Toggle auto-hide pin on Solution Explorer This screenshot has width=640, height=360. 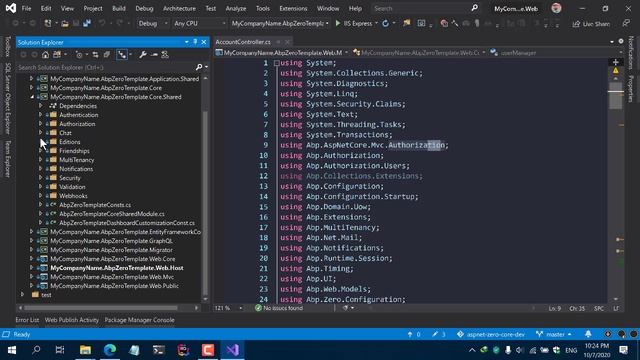195,42
